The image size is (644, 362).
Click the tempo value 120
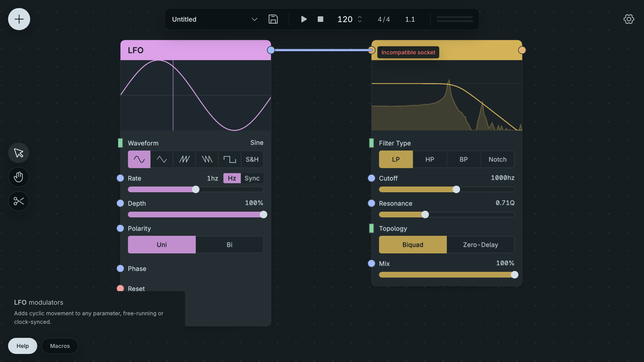click(345, 19)
